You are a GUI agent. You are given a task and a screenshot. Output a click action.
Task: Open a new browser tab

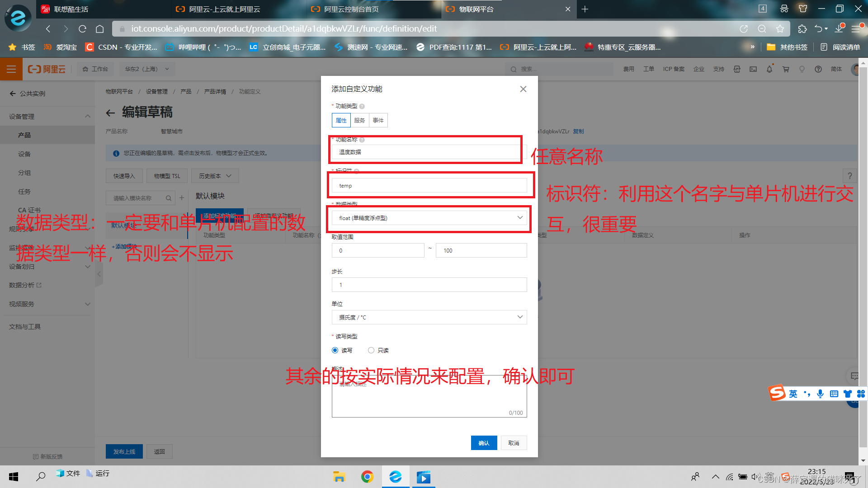pos(585,9)
